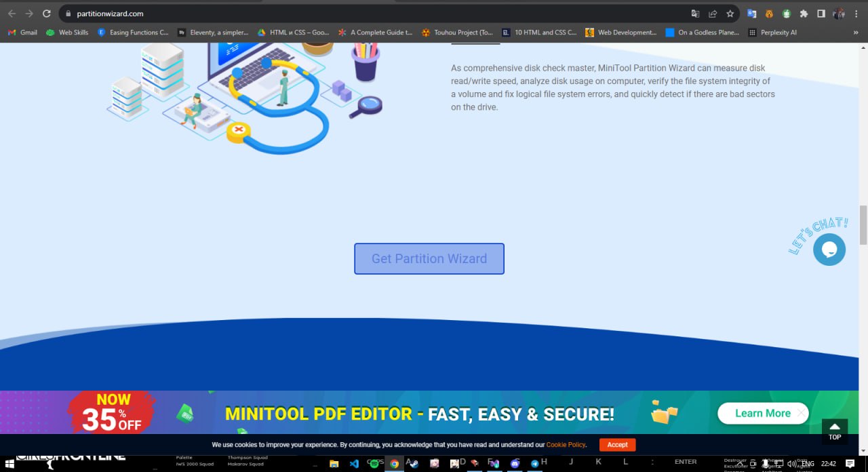Expand hidden bookmarks with the double chevron
The width and height of the screenshot is (868, 472).
[855, 32]
